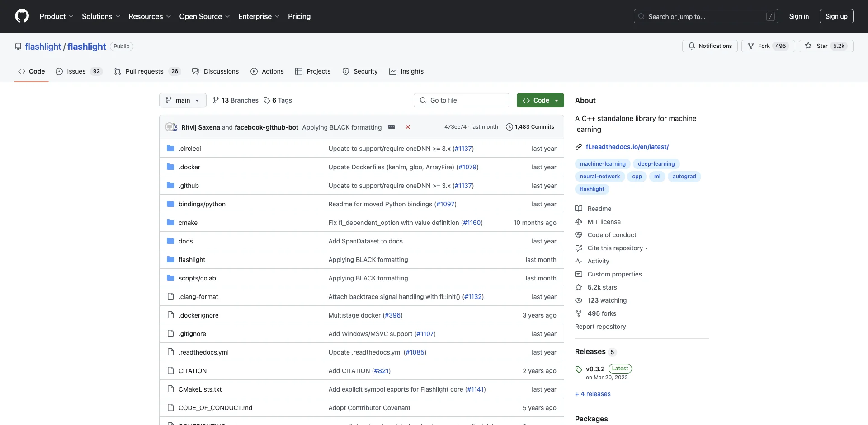Click the CITATION file icon
Screen dimensions: 868x425
[170, 371]
